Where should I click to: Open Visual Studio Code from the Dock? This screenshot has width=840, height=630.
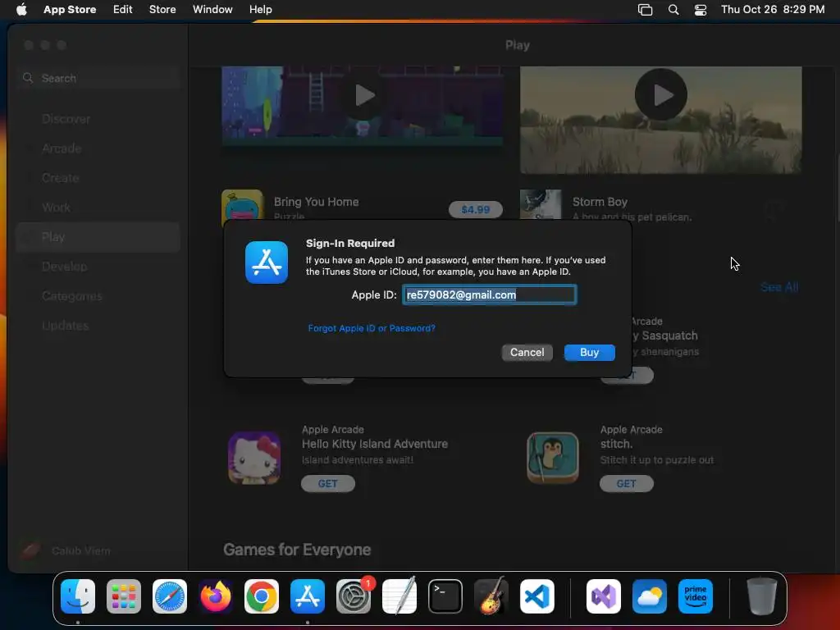(537, 596)
